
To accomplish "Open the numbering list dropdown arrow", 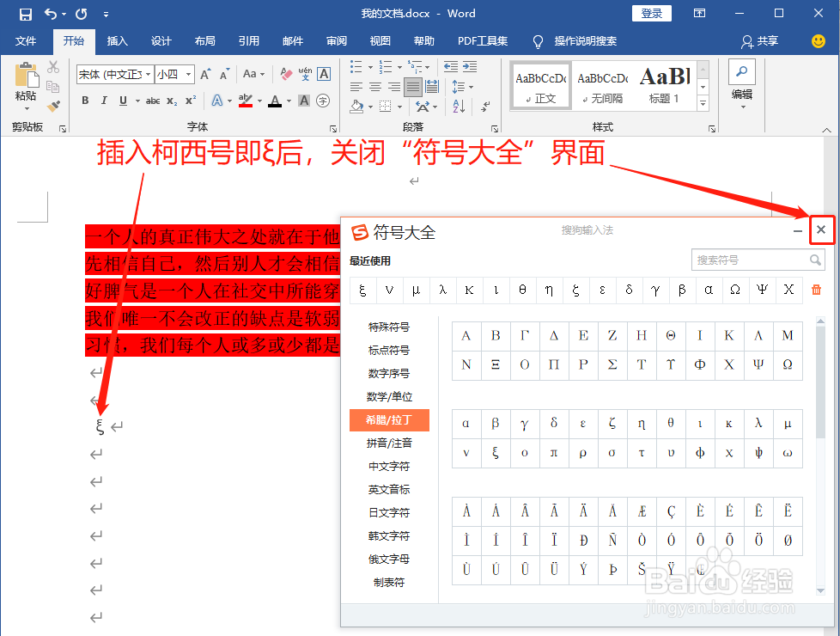I will 399,67.
